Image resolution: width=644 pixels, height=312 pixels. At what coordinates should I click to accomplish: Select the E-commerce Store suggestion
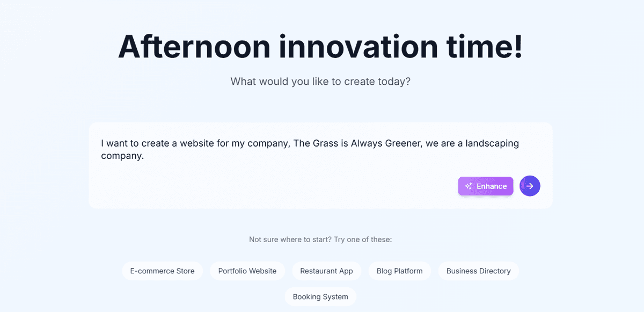pos(162,271)
